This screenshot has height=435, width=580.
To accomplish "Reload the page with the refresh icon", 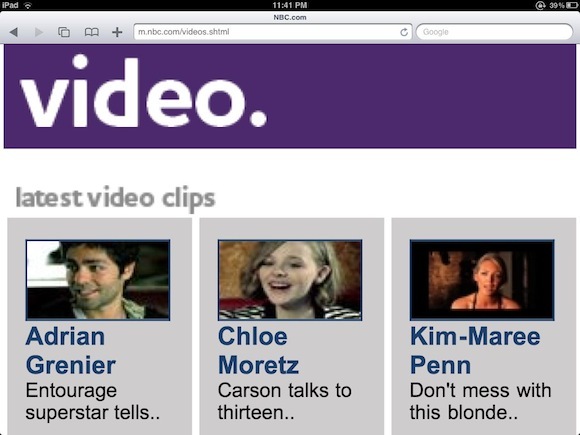I will coord(404,32).
